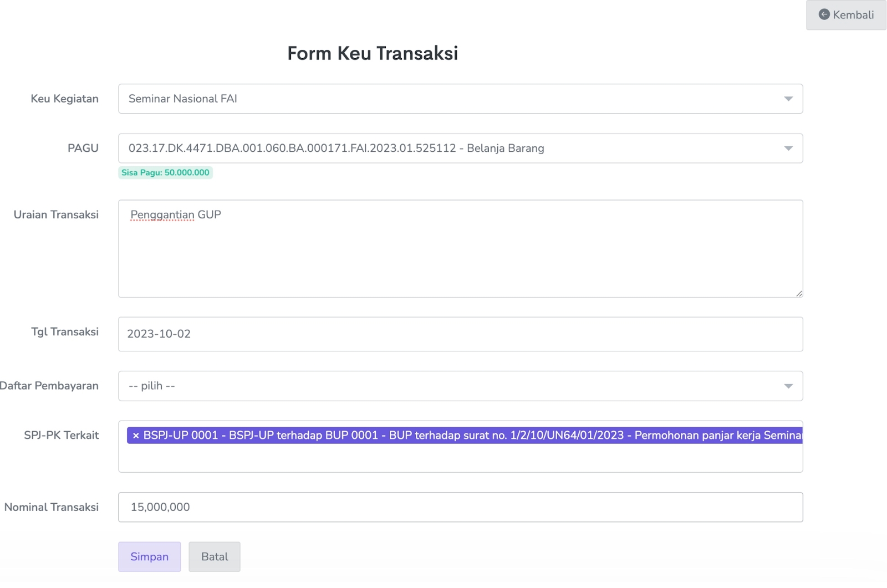Click the textarea resize handle in Uraian Transaksi
Image resolution: width=887 pixels, height=588 pixels.
799,294
